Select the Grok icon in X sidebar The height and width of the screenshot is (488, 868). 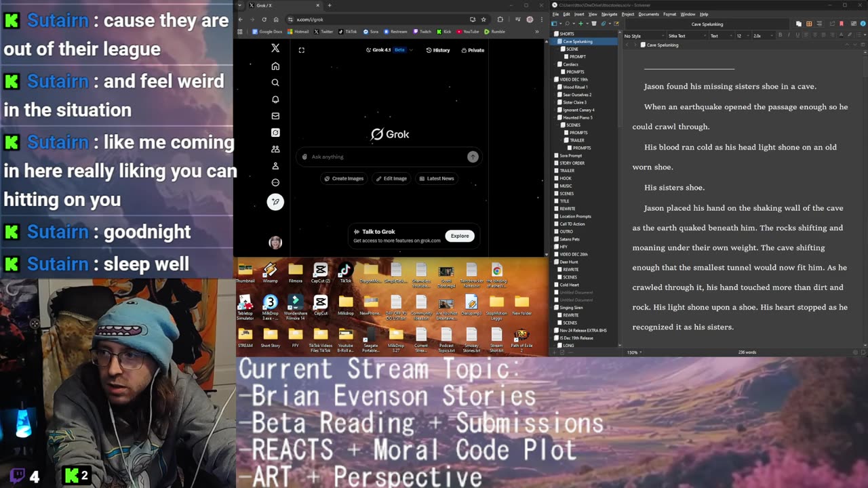click(x=275, y=132)
